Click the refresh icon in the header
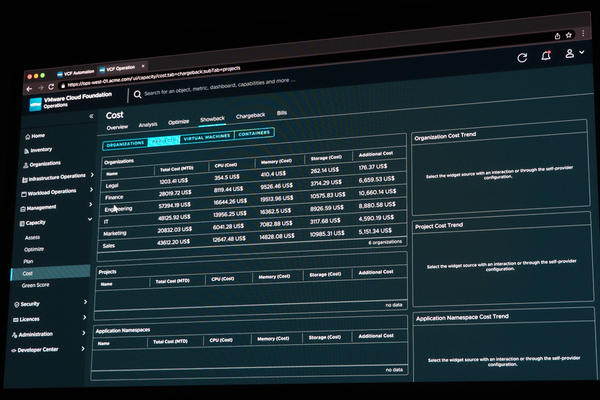The height and width of the screenshot is (400, 600). tap(522, 58)
